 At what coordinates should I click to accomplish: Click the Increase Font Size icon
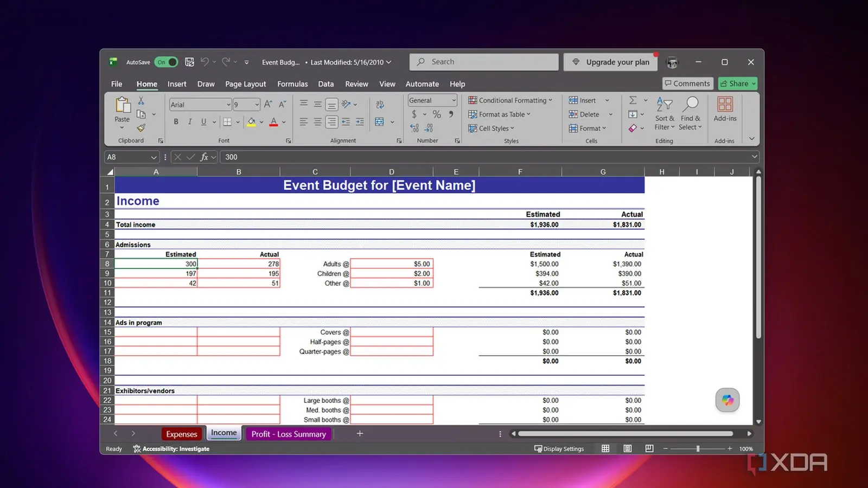[x=268, y=104]
